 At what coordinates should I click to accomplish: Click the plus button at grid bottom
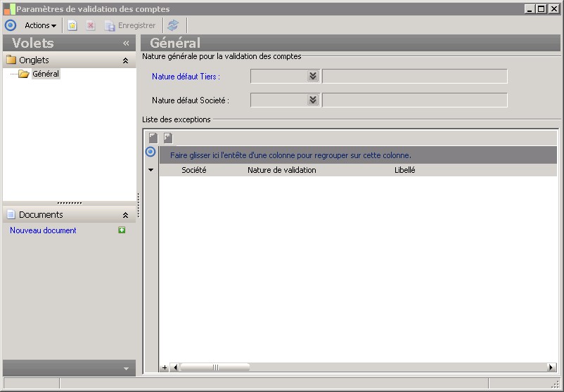point(165,367)
